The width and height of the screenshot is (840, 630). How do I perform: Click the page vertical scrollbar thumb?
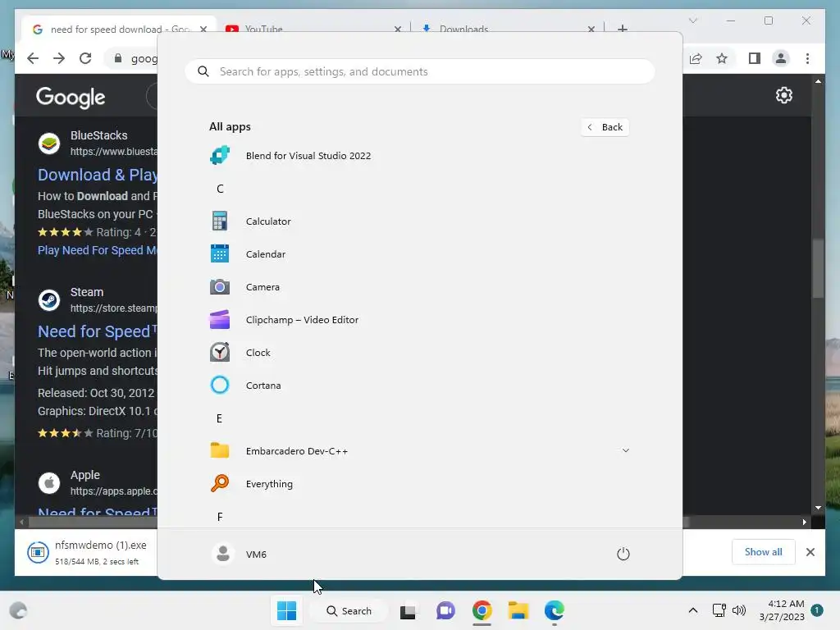pos(818,268)
